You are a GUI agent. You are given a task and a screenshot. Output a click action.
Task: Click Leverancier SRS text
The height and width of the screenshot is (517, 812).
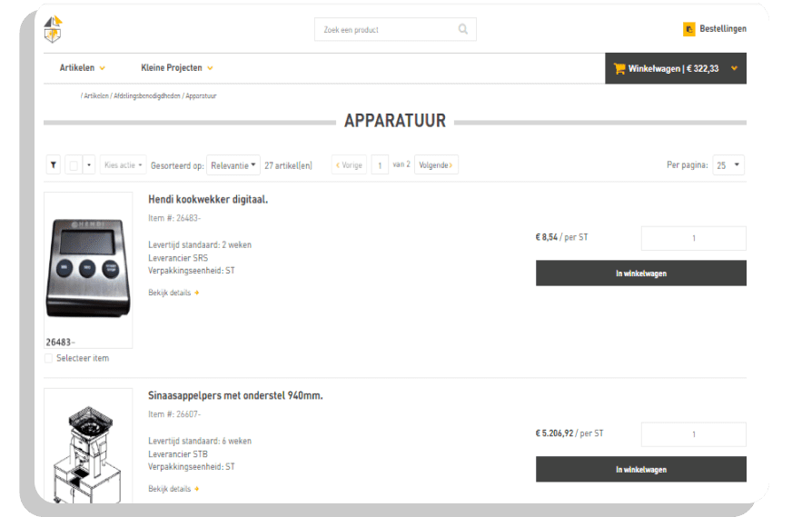coord(178,258)
